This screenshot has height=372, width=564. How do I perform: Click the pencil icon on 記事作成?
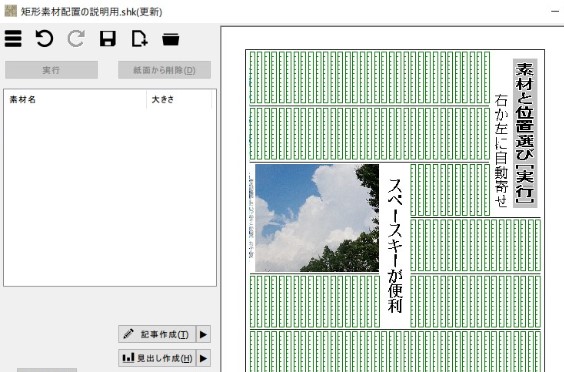[x=128, y=334]
